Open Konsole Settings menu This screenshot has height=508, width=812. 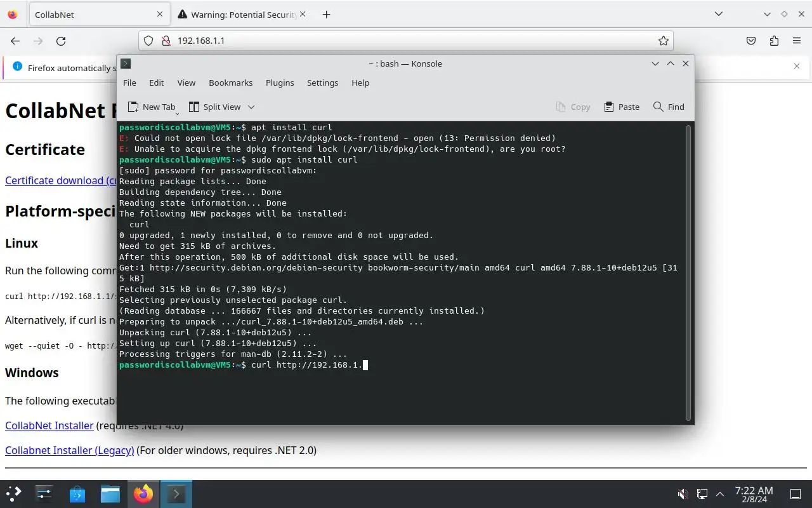coord(322,83)
